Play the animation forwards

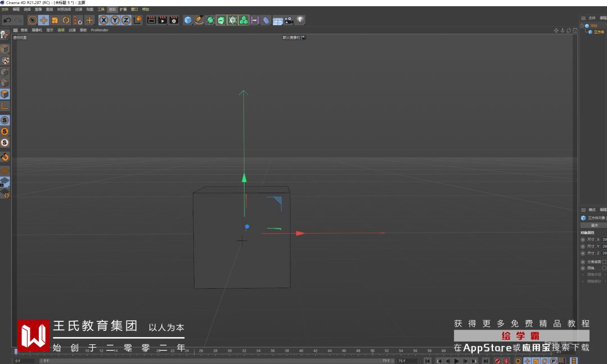pyautogui.click(x=456, y=361)
